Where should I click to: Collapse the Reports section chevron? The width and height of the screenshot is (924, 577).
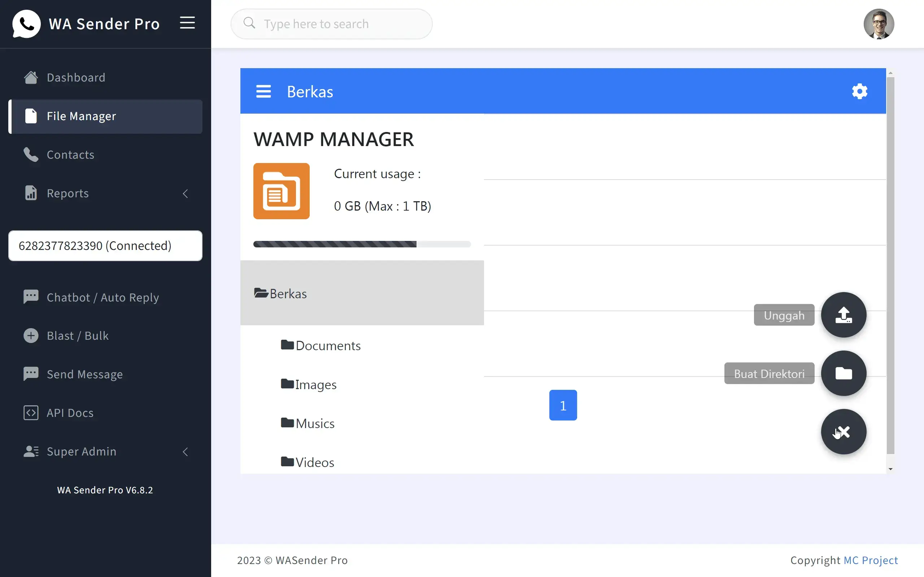pos(185,194)
